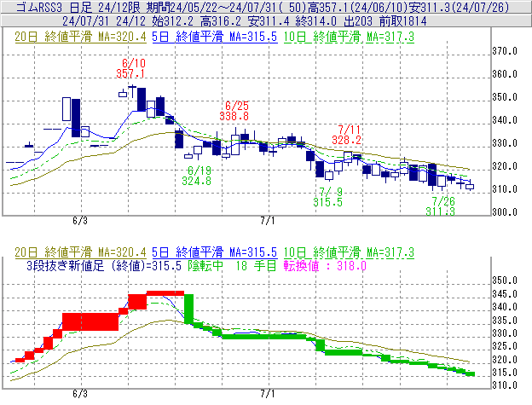Image resolution: width=532 pixels, height=405 pixels.
Task: Click the 345.0 price on the lower axis
Action: pyautogui.click(x=505, y=294)
